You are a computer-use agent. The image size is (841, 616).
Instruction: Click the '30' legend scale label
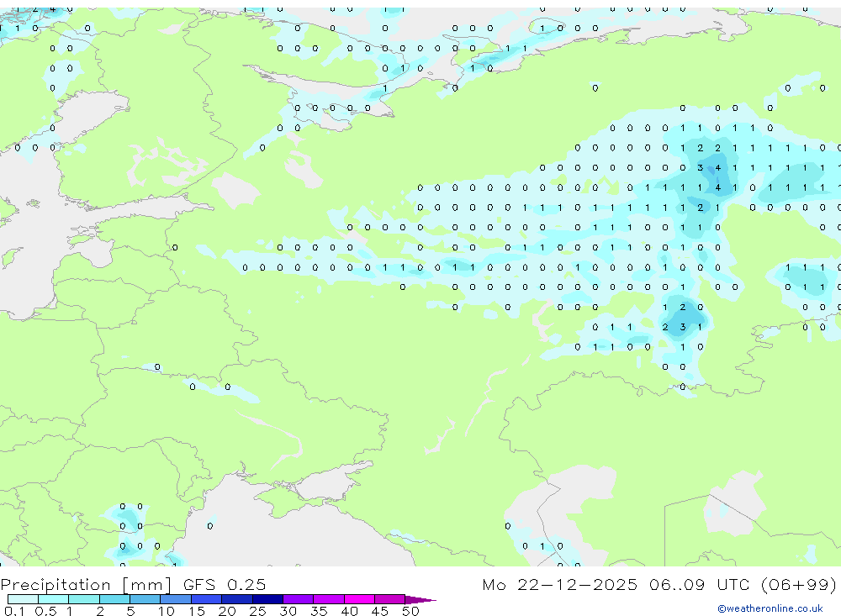[288, 611]
